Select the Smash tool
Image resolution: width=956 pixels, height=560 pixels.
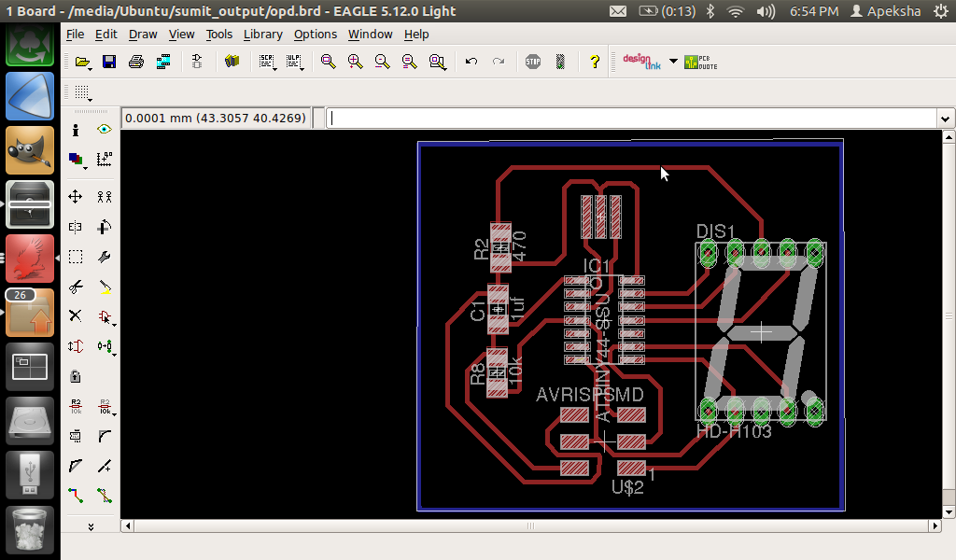click(x=75, y=436)
